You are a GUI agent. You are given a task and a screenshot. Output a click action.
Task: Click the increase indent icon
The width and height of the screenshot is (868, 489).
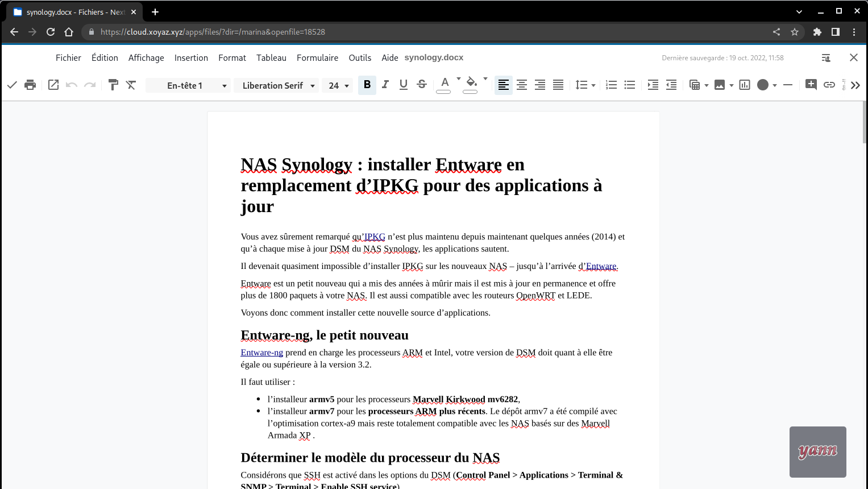(x=653, y=85)
